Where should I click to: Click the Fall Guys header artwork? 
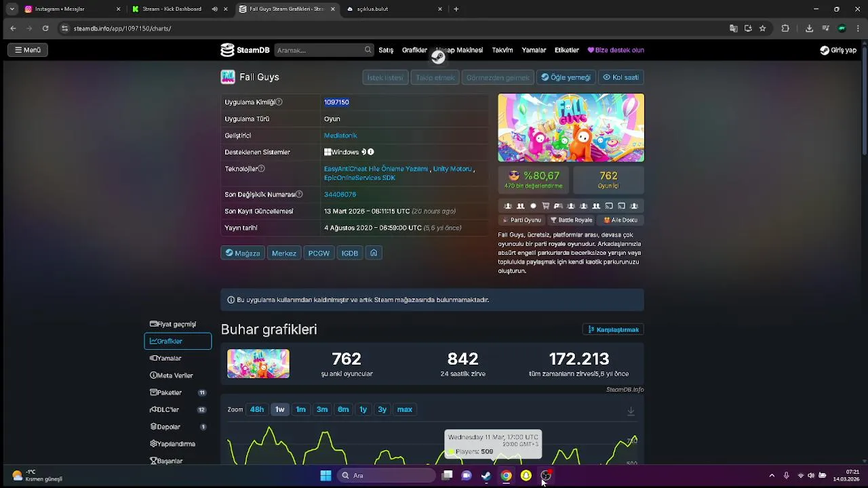click(x=571, y=127)
